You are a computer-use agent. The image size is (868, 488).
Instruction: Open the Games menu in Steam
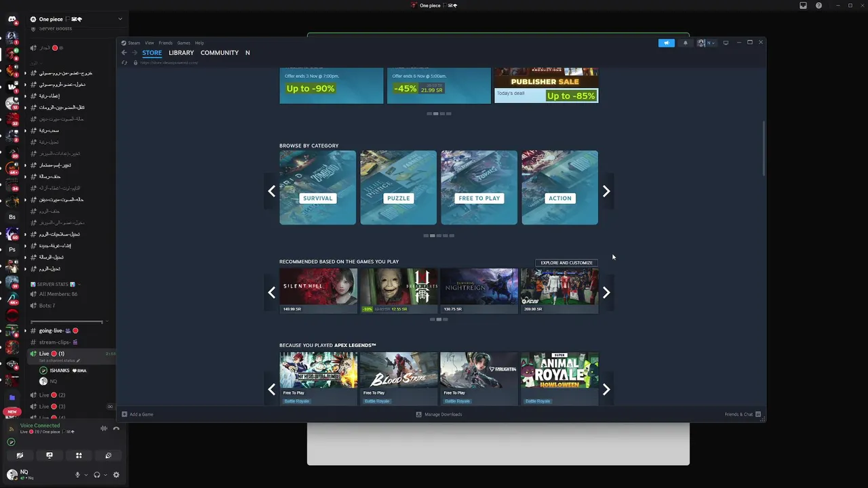click(x=184, y=43)
